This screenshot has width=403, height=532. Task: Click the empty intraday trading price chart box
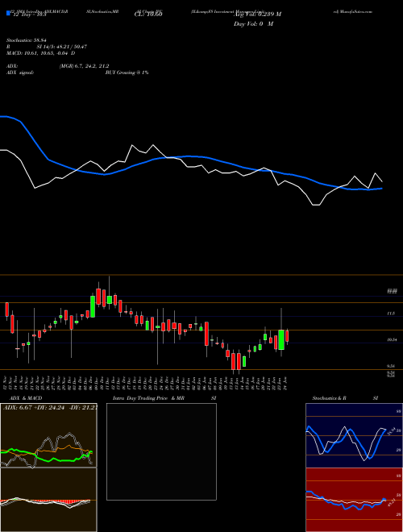tap(161, 451)
